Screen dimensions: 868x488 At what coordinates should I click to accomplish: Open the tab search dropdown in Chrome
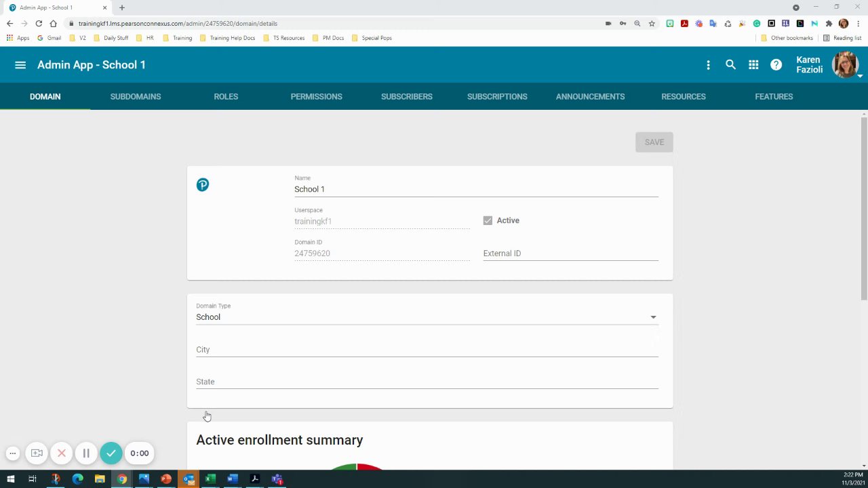[796, 7]
